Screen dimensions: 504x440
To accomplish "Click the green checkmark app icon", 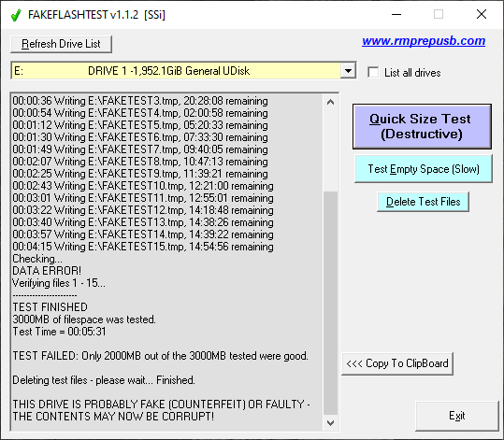I will [16, 15].
